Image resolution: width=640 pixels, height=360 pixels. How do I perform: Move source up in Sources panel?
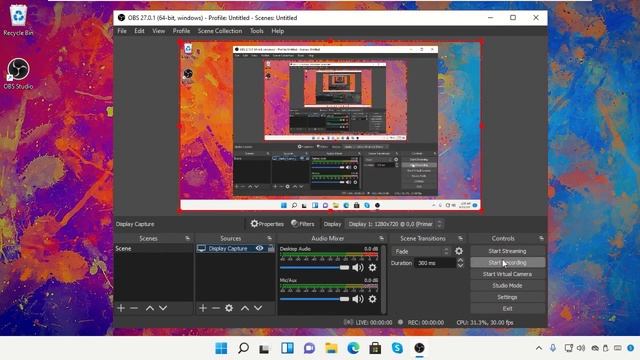click(244, 308)
